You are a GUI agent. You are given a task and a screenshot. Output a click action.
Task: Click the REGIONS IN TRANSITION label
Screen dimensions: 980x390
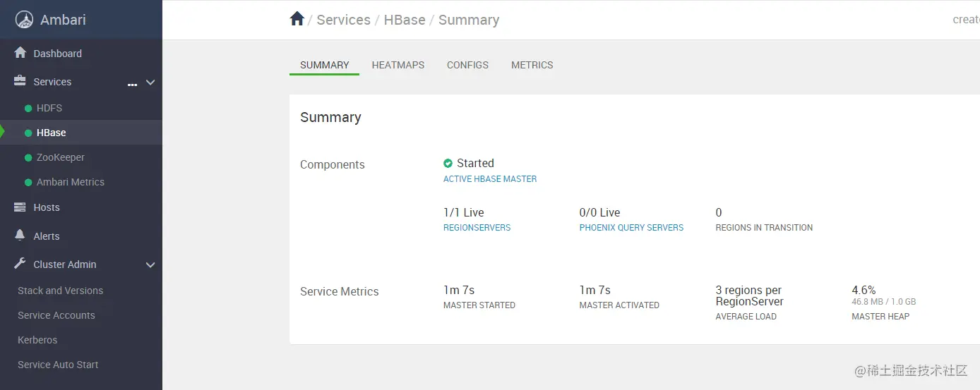[x=764, y=228]
